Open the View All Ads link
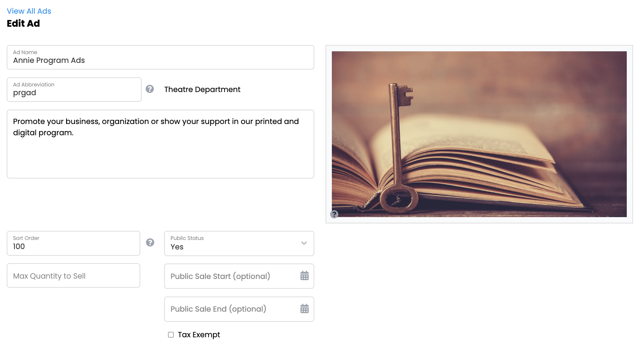Image resolution: width=644 pixels, height=345 pixels. point(29,11)
